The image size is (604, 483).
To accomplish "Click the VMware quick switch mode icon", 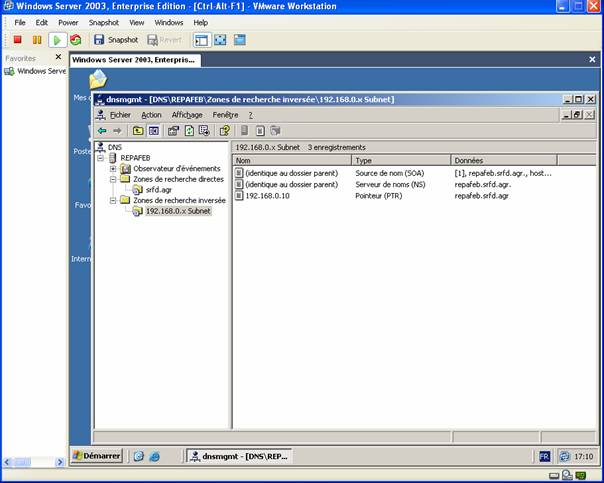I will point(240,40).
